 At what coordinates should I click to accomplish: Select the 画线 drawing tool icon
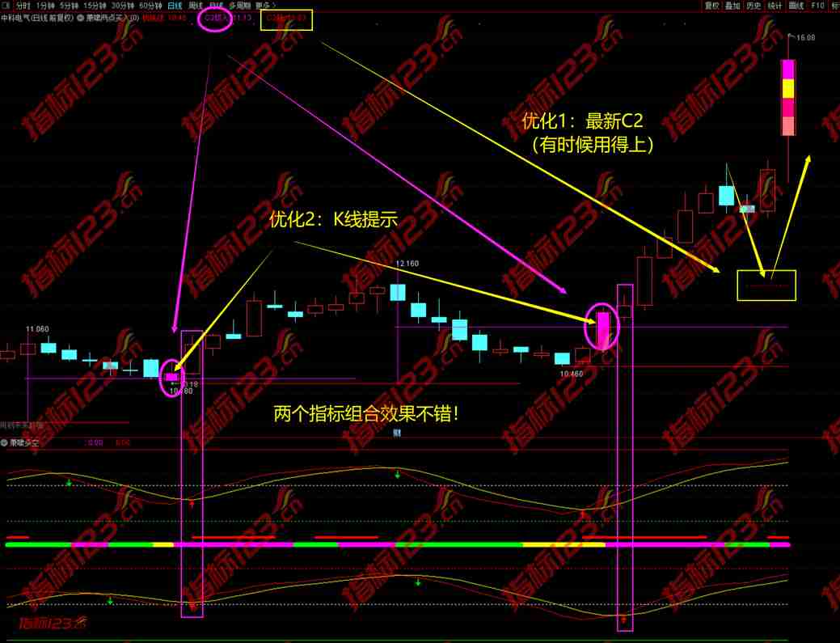click(797, 6)
